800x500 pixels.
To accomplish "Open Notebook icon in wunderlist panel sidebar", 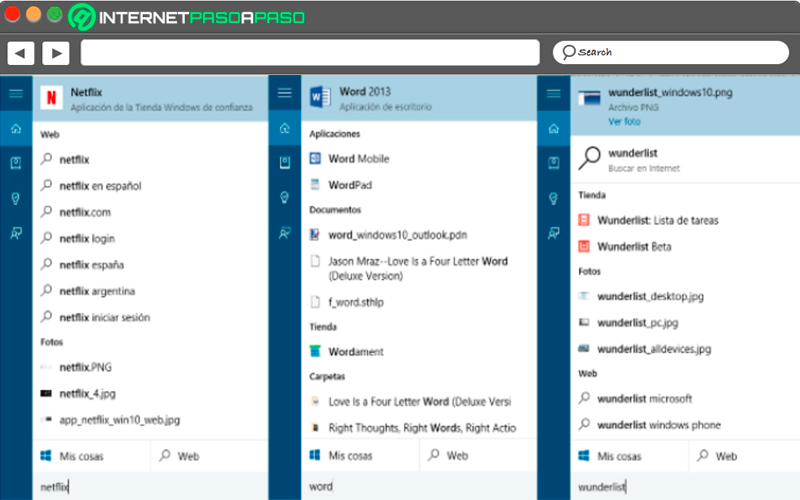I will (x=554, y=163).
